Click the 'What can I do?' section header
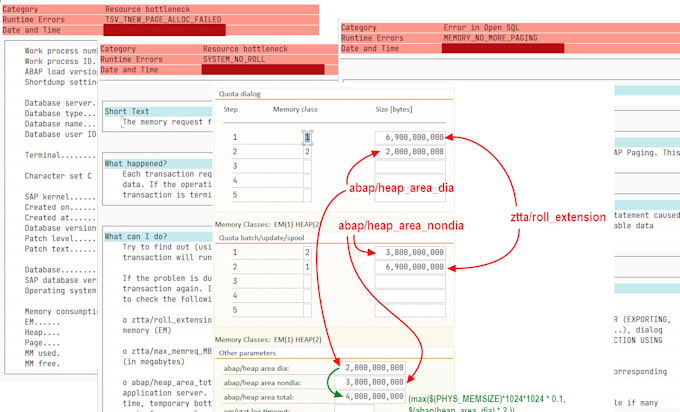The width and height of the screenshot is (680, 412). (x=135, y=236)
